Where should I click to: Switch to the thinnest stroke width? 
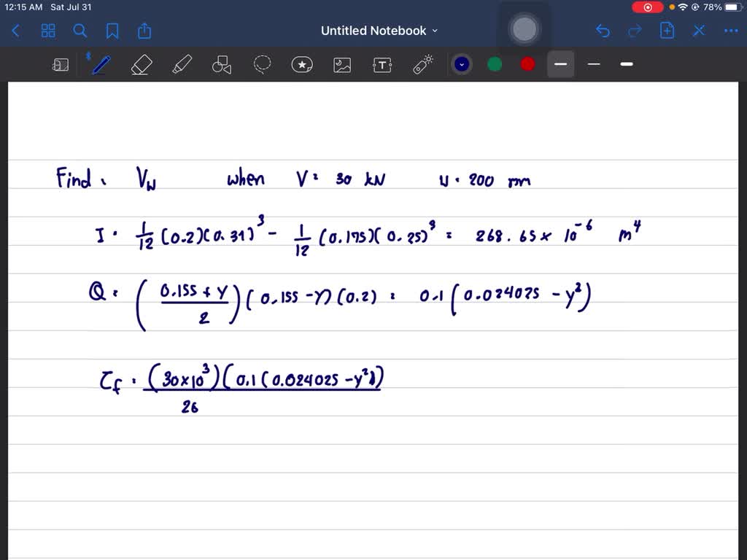[x=593, y=64]
